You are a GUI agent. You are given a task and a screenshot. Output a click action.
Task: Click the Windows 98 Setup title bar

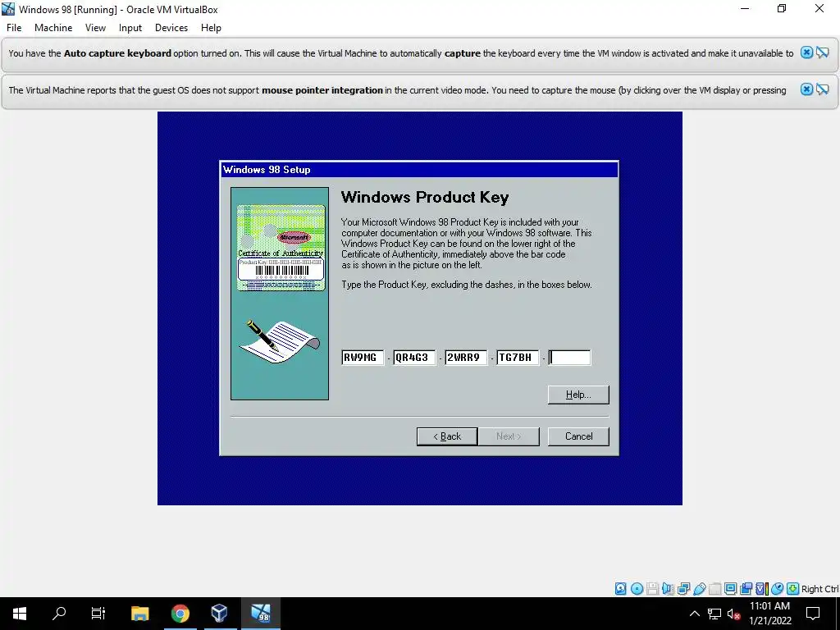419,170
